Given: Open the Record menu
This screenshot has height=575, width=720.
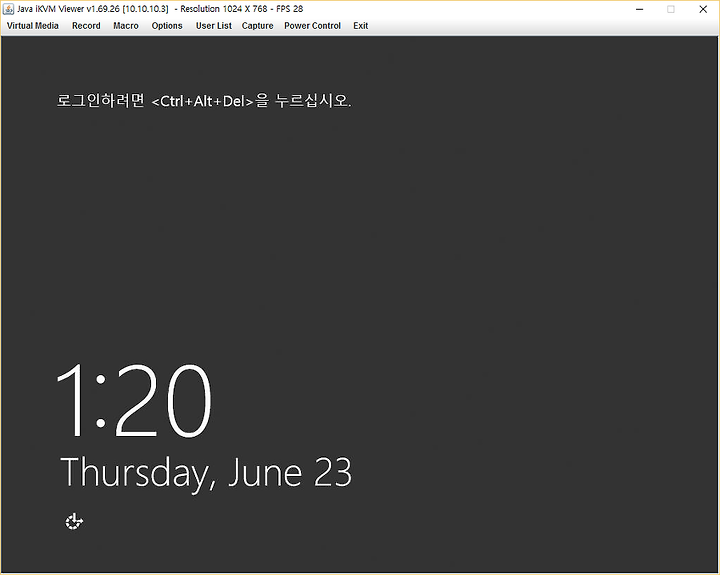Looking at the screenshot, I should [86, 26].
